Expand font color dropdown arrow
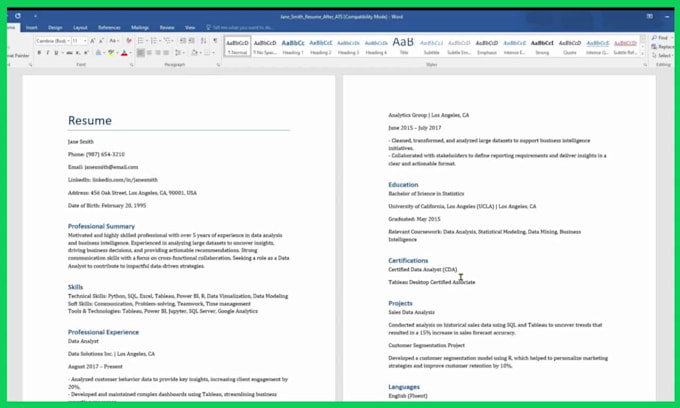Viewport: 680px width, 408px height. coord(131,53)
